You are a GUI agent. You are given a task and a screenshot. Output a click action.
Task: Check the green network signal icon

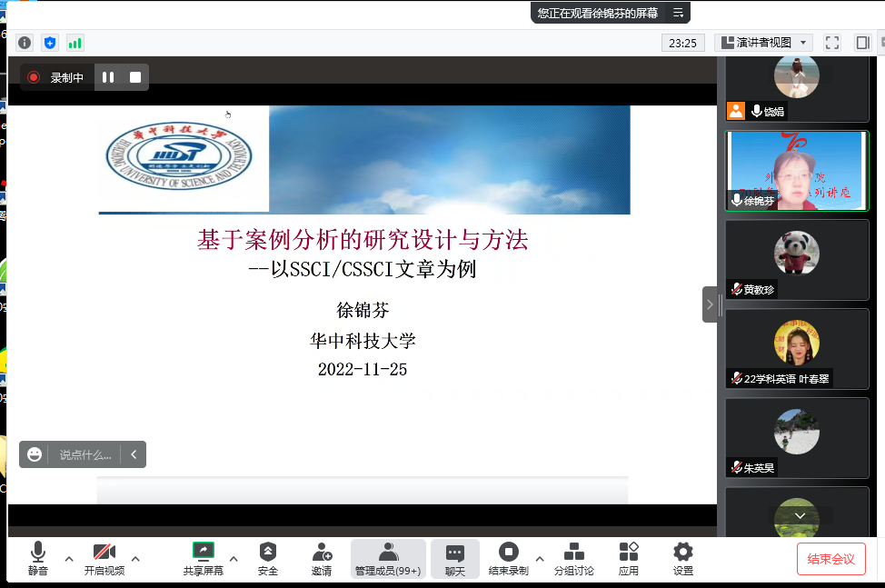(x=75, y=43)
